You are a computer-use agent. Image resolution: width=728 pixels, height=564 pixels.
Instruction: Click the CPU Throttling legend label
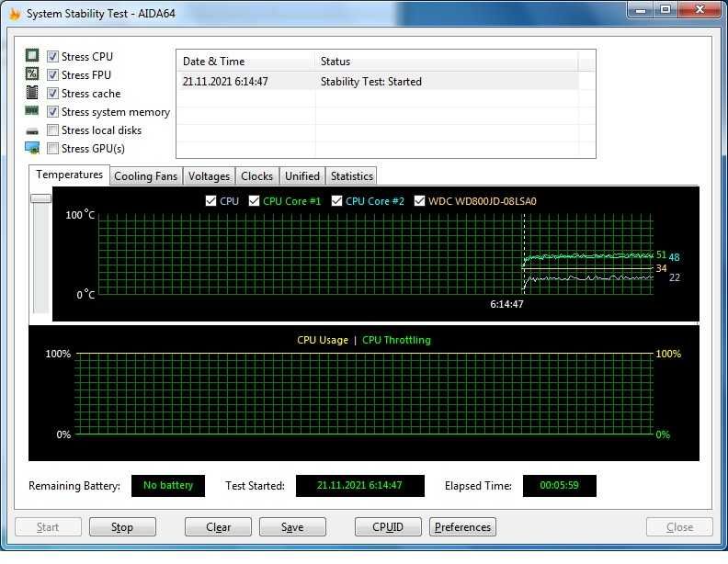(x=396, y=340)
